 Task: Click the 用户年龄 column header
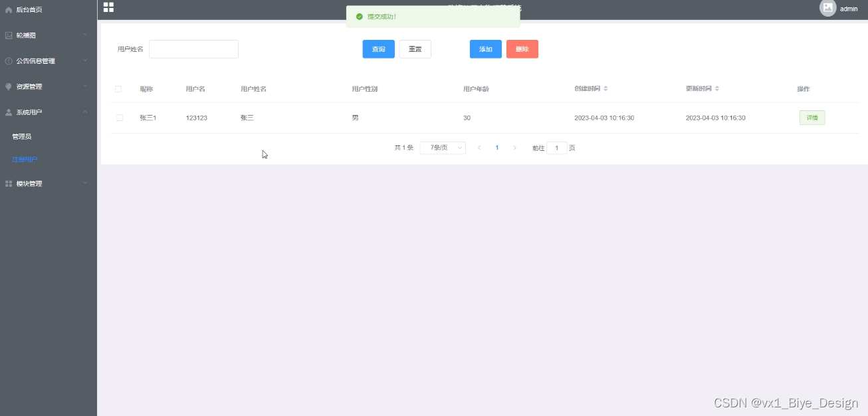point(477,89)
